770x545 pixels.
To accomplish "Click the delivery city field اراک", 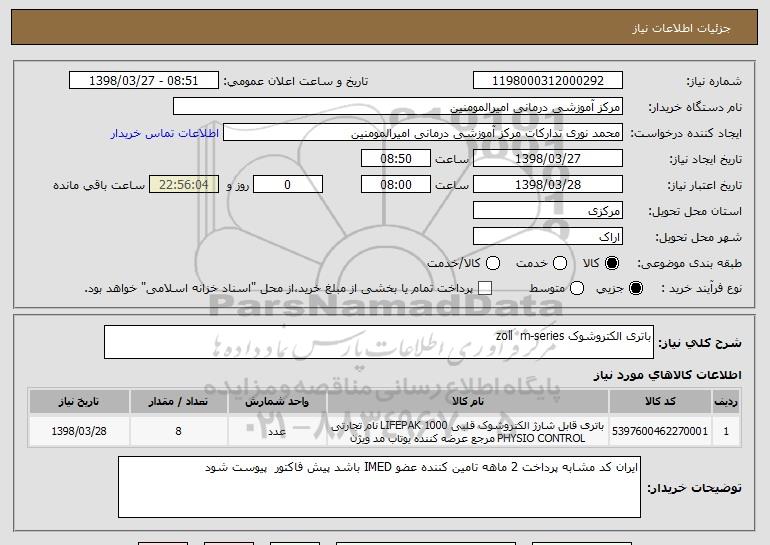I will pos(548,237).
